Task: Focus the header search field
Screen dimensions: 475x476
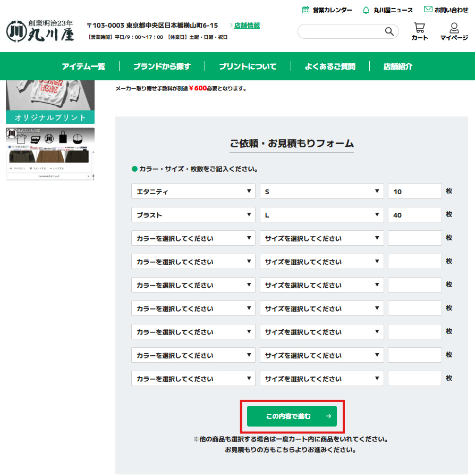Action: (x=348, y=31)
